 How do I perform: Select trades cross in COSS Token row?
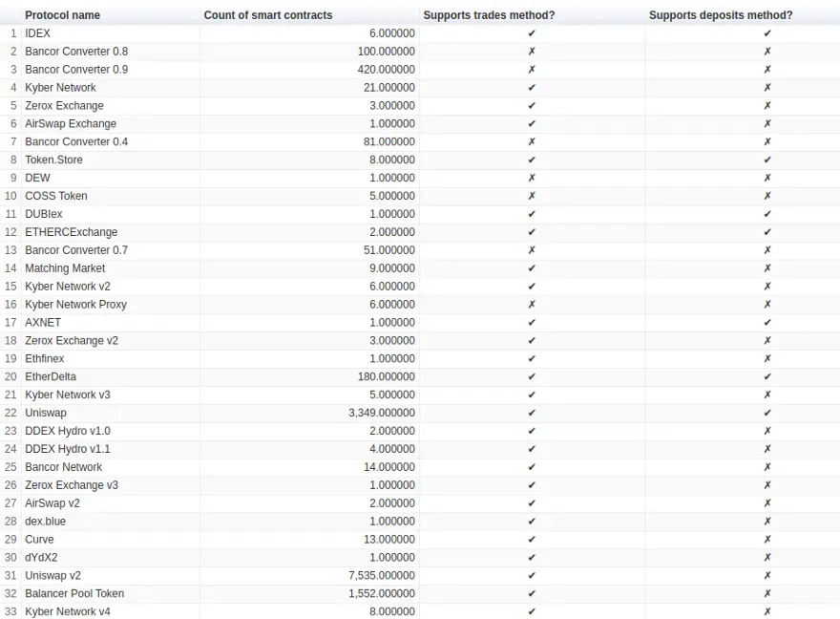[x=532, y=196]
